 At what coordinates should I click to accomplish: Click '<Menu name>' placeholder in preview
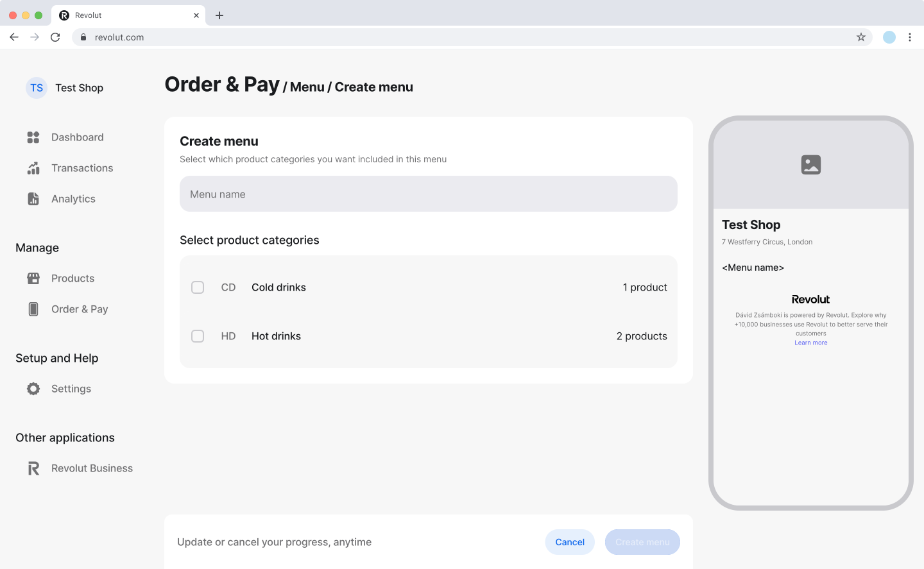point(753,268)
